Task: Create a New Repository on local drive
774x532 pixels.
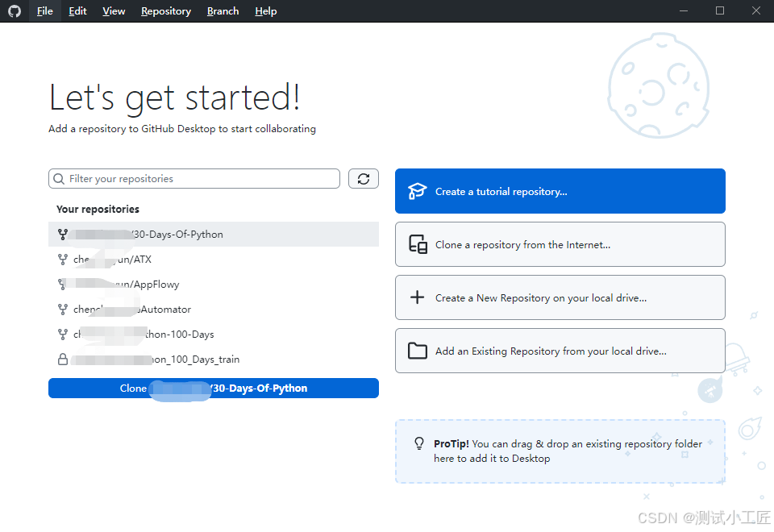Action: [560, 297]
